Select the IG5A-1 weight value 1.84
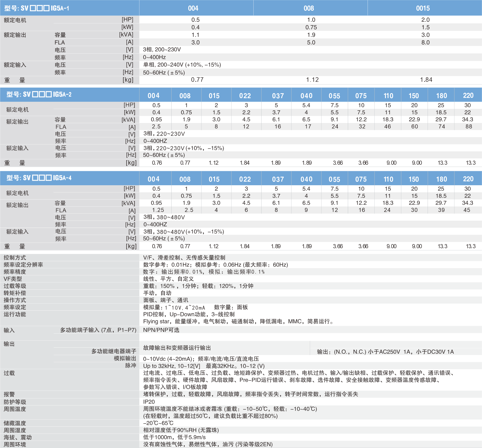 coord(426,80)
